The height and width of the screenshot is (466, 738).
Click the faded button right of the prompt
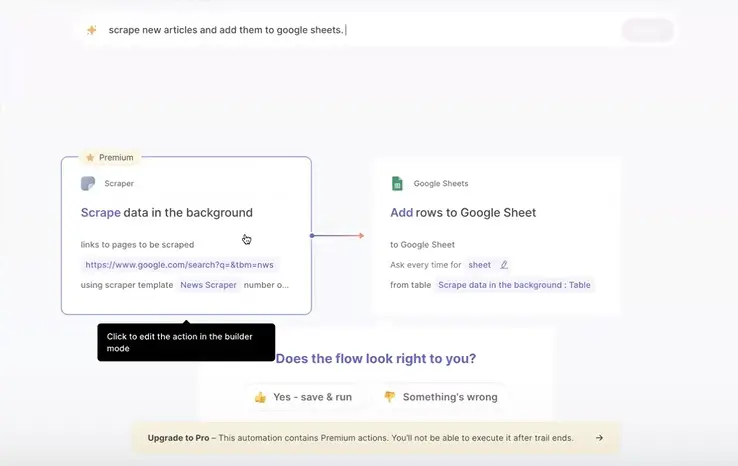(648, 30)
